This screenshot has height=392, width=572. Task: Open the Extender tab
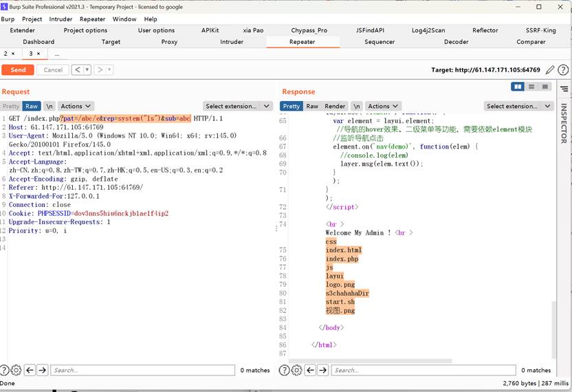pyautogui.click(x=22, y=30)
